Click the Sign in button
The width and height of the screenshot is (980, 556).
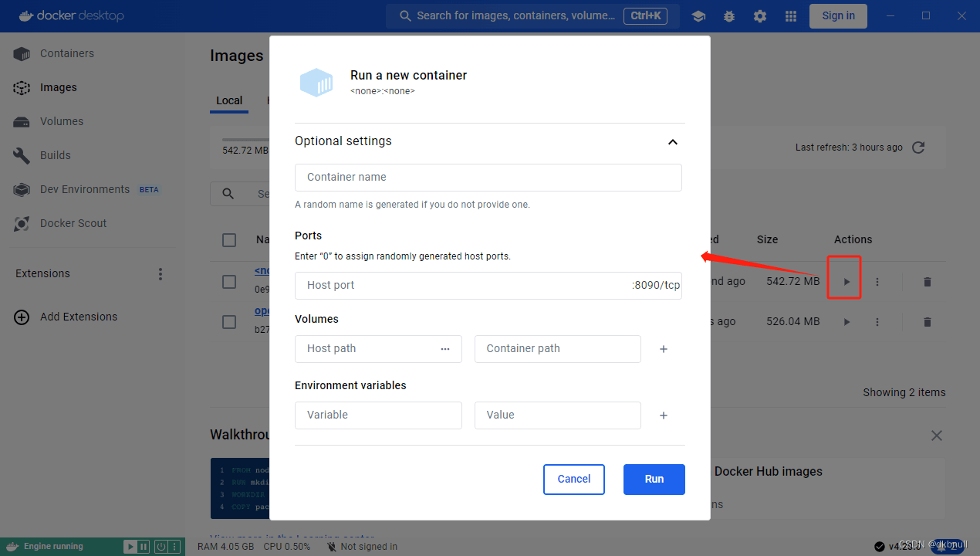click(x=838, y=15)
